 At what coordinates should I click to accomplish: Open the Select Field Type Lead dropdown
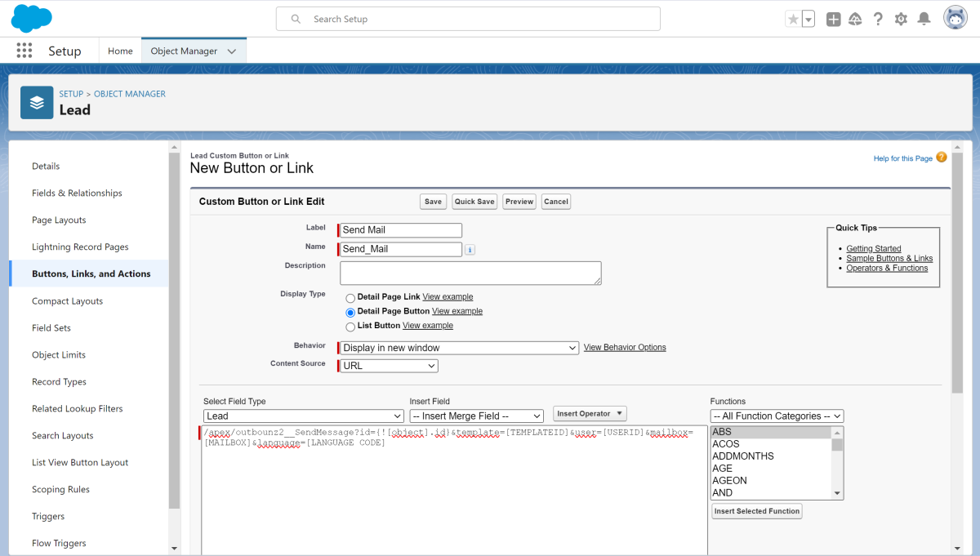[304, 416]
